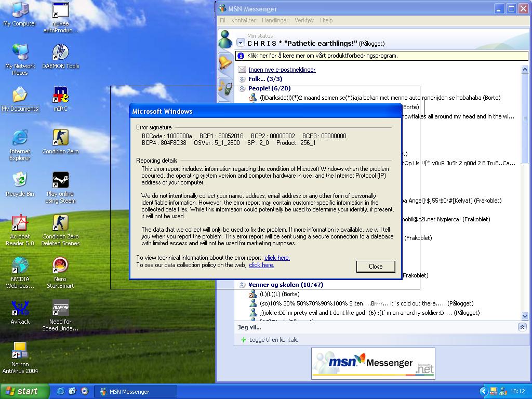Image resolution: width=532 pixels, height=399 pixels.
Task: Click MSN Messenger tray icon
Action: [503, 391]
